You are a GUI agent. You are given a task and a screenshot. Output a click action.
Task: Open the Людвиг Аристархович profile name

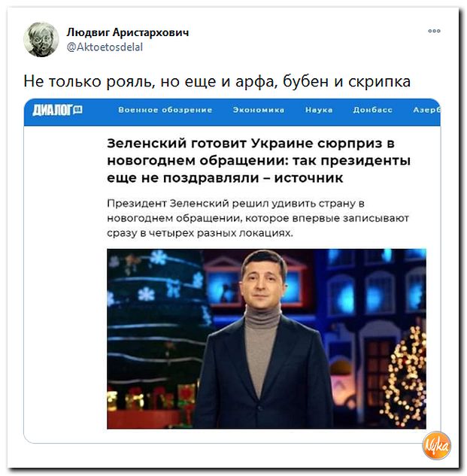(128, 32)
